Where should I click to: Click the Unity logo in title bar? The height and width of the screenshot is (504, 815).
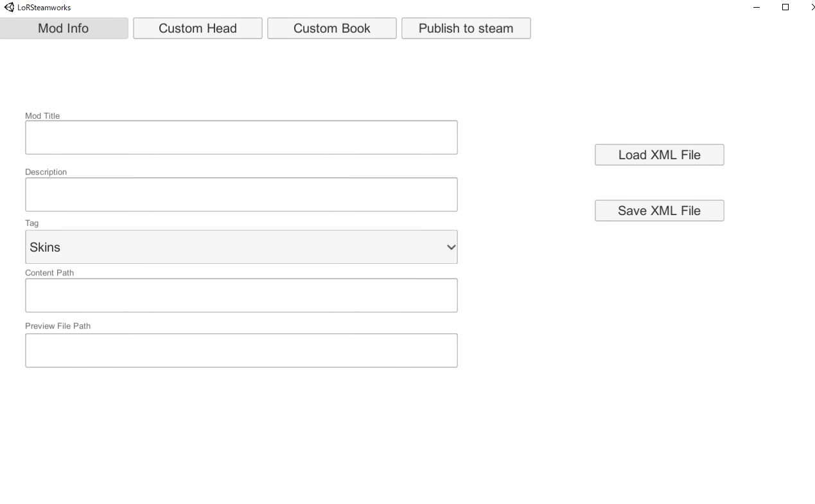pyautogui.click(x=9, y=8)
